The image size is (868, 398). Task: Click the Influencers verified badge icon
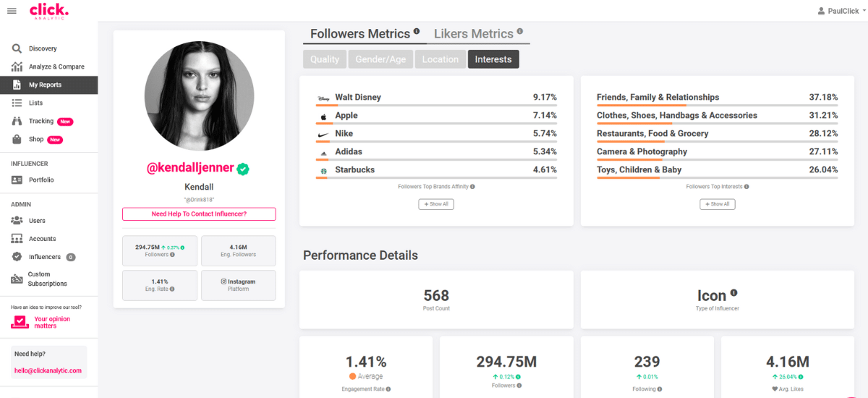[17, 257]
